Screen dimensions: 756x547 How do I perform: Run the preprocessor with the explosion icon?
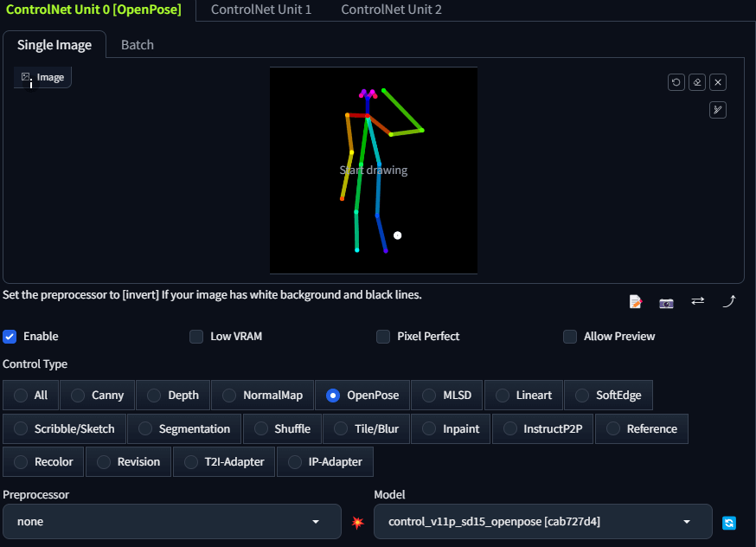357,522
